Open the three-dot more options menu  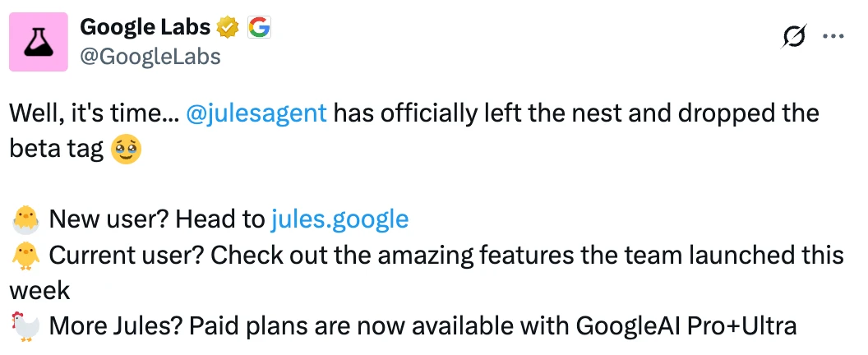(x=833, y=37)
